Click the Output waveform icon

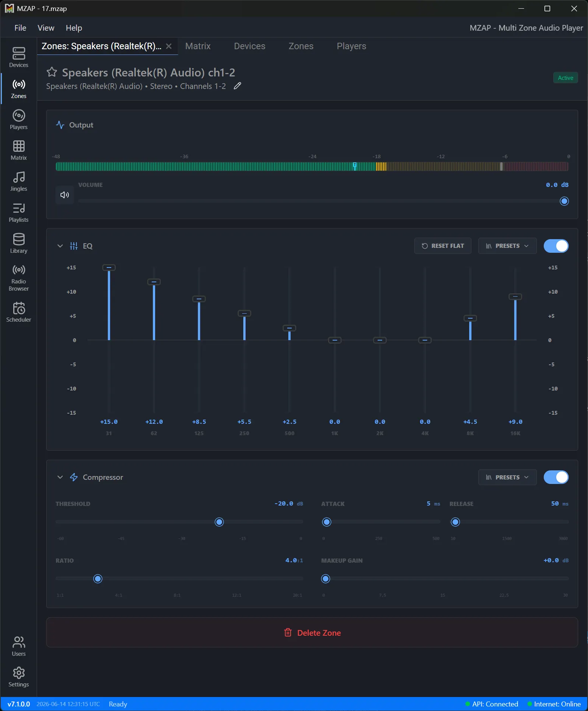tap(60, 125)
